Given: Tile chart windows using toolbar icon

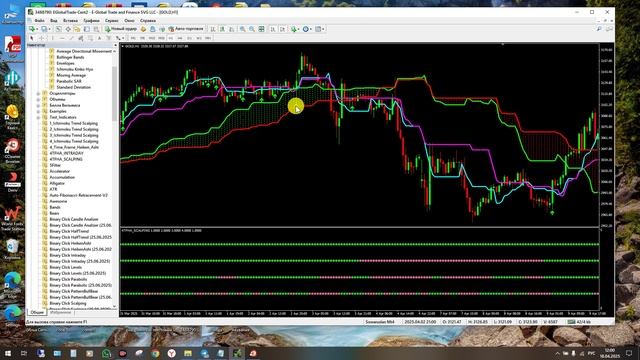Looking at the screenshot, I should click(262, 29).
